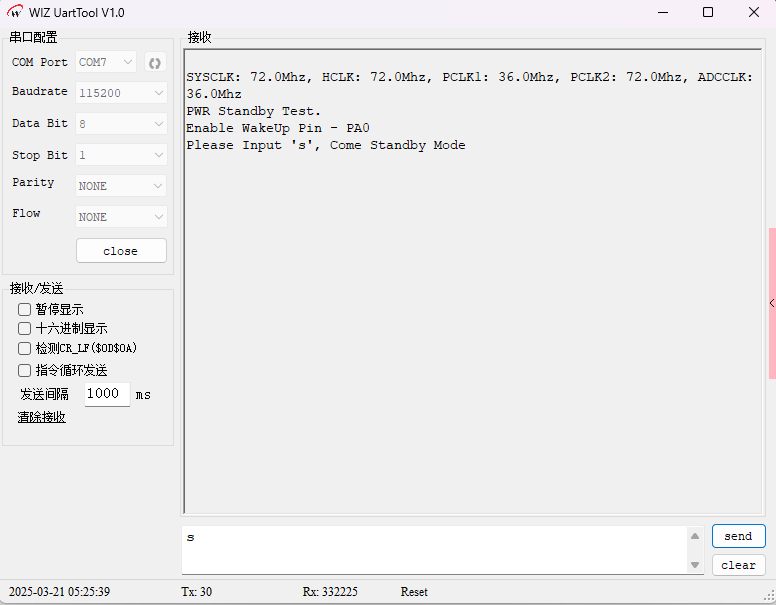Click the scroll up arrow in send box

[x=695, y=536]
